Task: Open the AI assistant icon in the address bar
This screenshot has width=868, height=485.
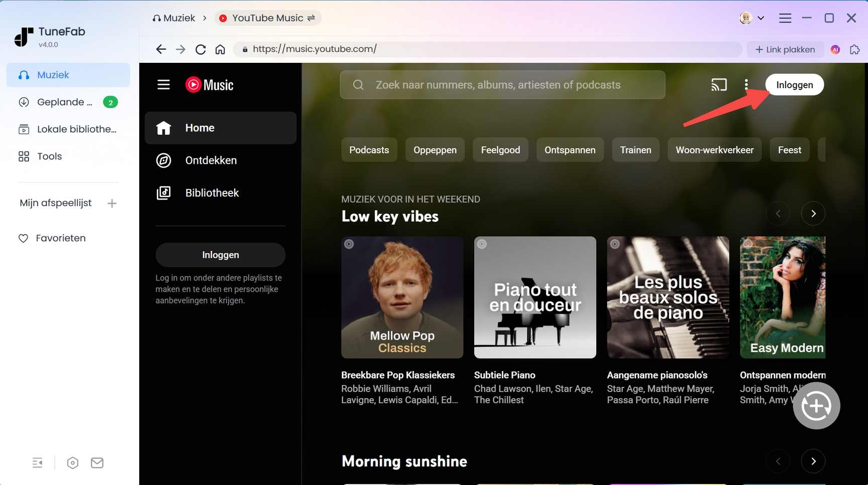Action: (x=835, y=49)
